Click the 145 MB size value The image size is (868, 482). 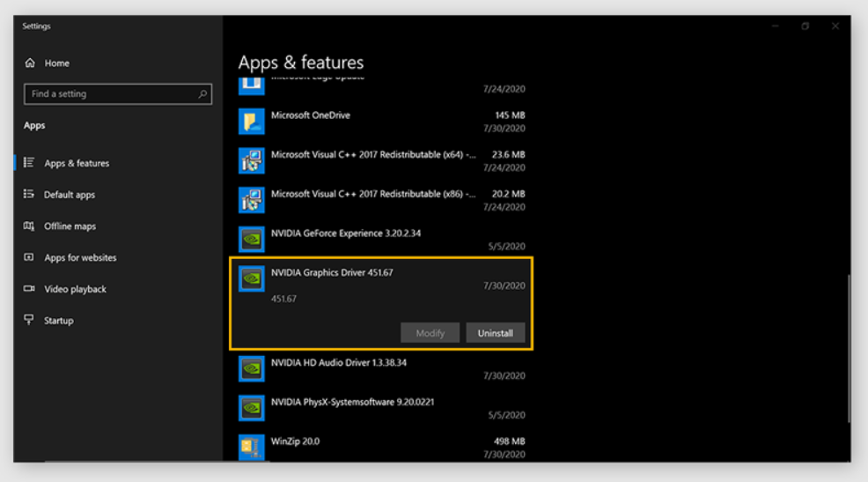coord(510,115)
